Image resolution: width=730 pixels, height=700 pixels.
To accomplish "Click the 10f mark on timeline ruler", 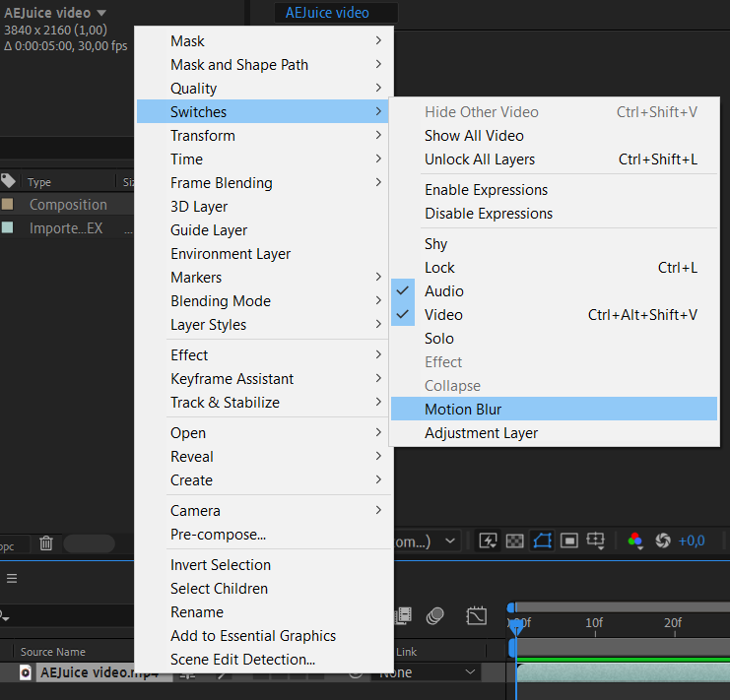I will click(593, 623).
